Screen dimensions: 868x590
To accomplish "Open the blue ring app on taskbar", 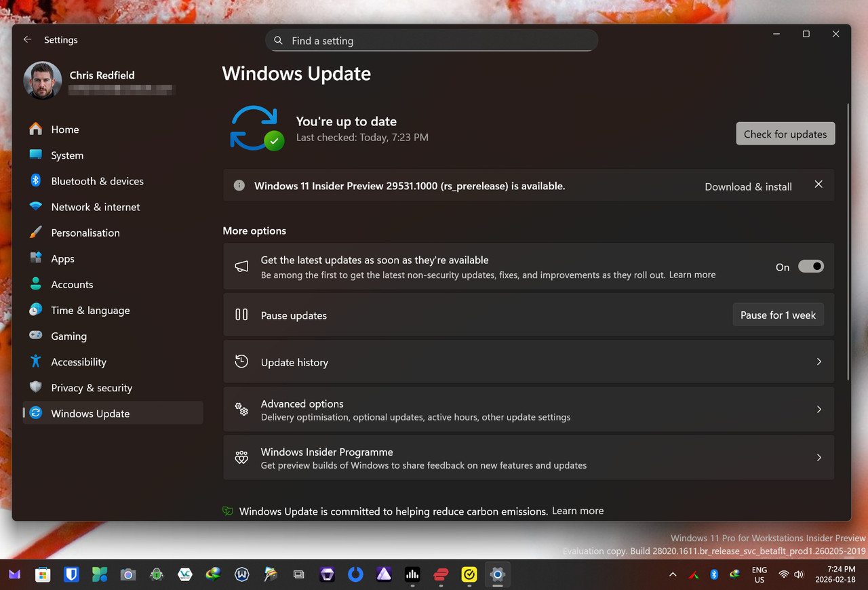I will [x=355, y=574].
